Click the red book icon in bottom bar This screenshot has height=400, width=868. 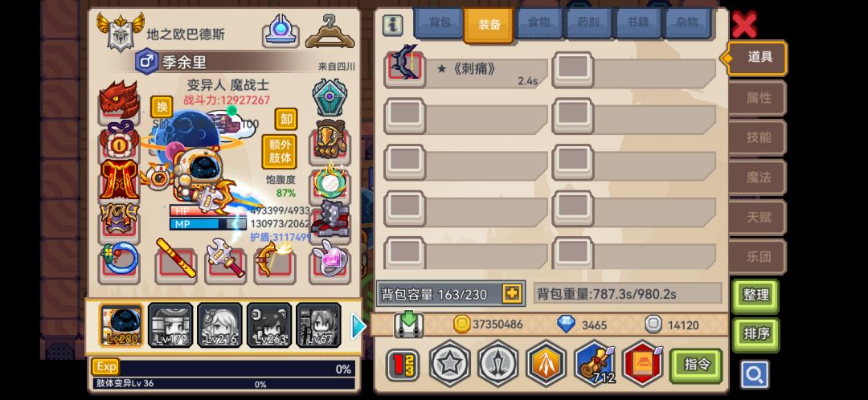[643, 364]
